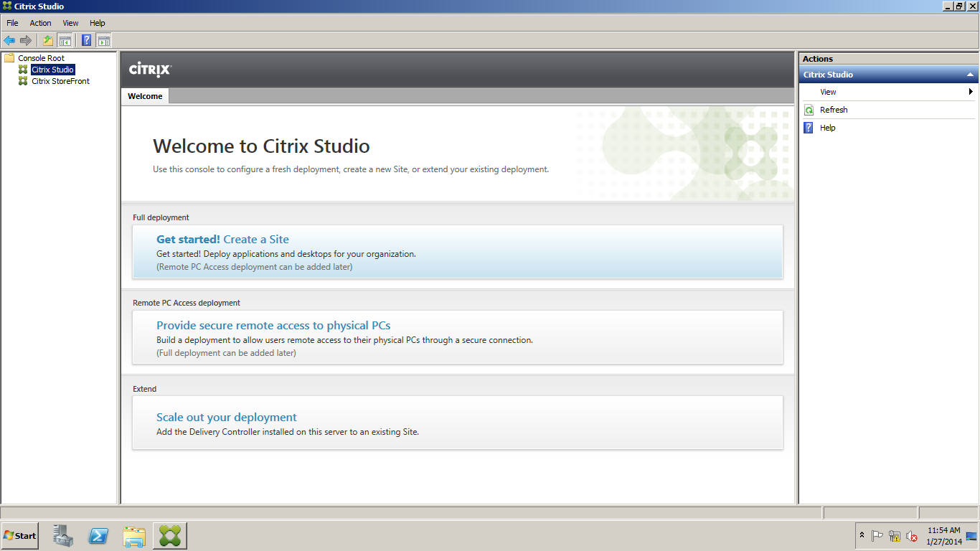
Task: Click the Refresh text in Actions pane
Action: coord(834,110)
